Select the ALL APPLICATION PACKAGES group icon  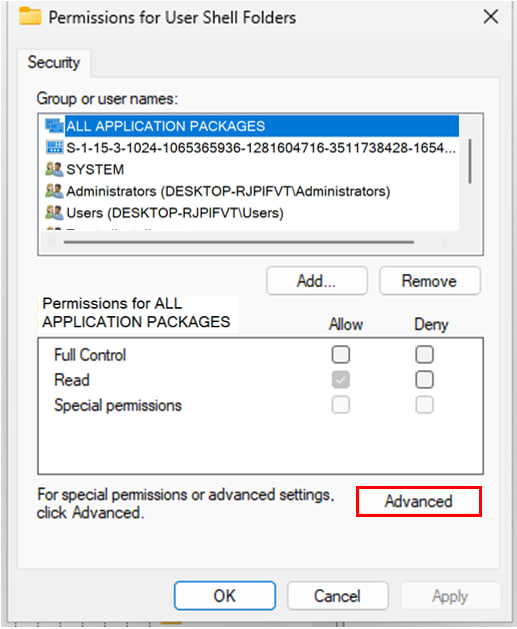pyautogui.click(x=54, y=126)
